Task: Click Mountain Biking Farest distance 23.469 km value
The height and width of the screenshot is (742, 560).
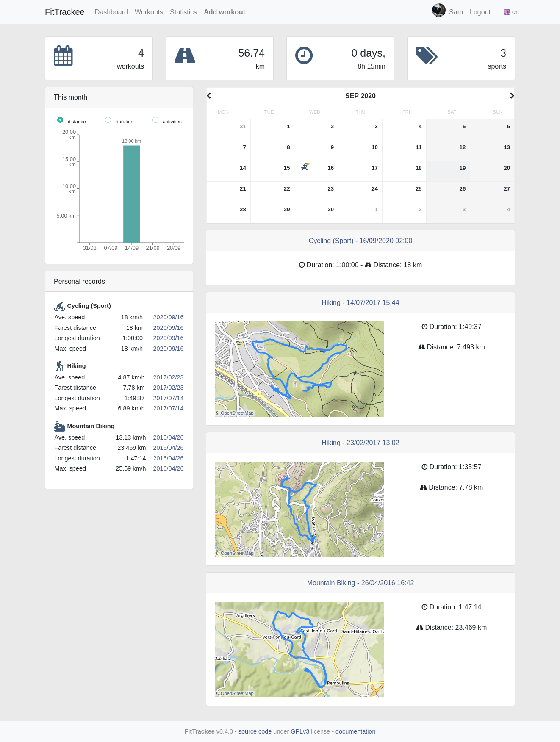Action: pyautogui.click(x=132, y=448)
